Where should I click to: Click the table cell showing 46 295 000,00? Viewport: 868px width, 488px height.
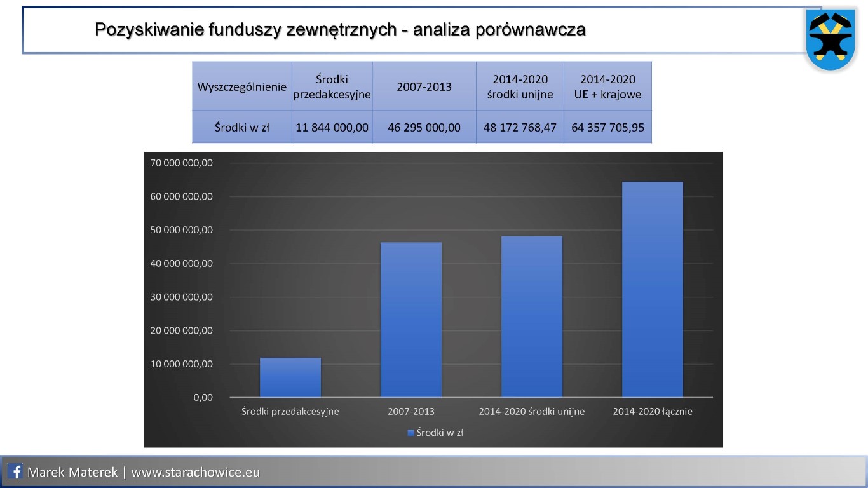pyautogui.click(x=424, y=127)
